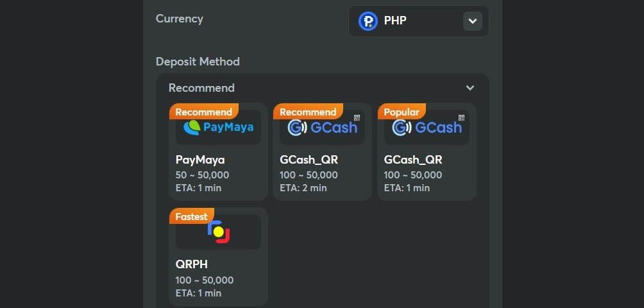644x308 pixels.
Task: Select the QRPH deposit method card
Action: [x=218, y=256]
